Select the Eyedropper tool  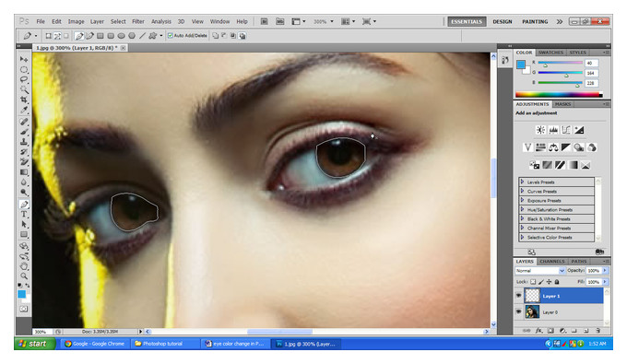tap(24, 110)
